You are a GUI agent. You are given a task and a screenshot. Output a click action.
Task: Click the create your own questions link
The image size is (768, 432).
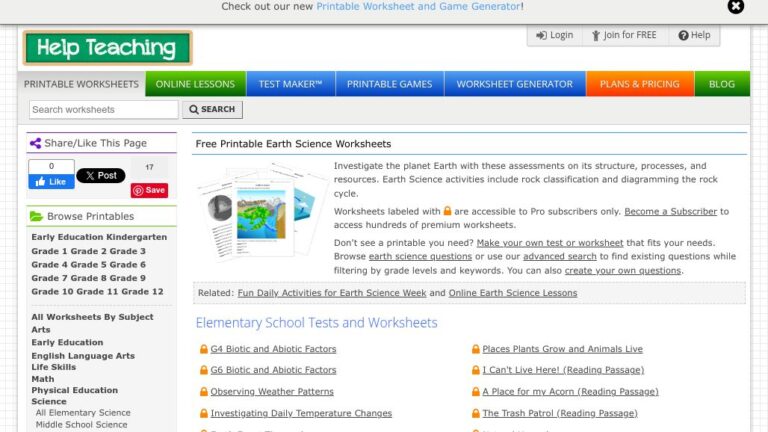[x=623, y=271]
